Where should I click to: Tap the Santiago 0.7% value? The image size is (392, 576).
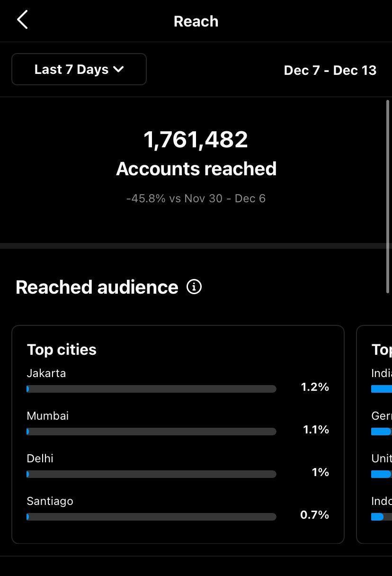point(314,515)
